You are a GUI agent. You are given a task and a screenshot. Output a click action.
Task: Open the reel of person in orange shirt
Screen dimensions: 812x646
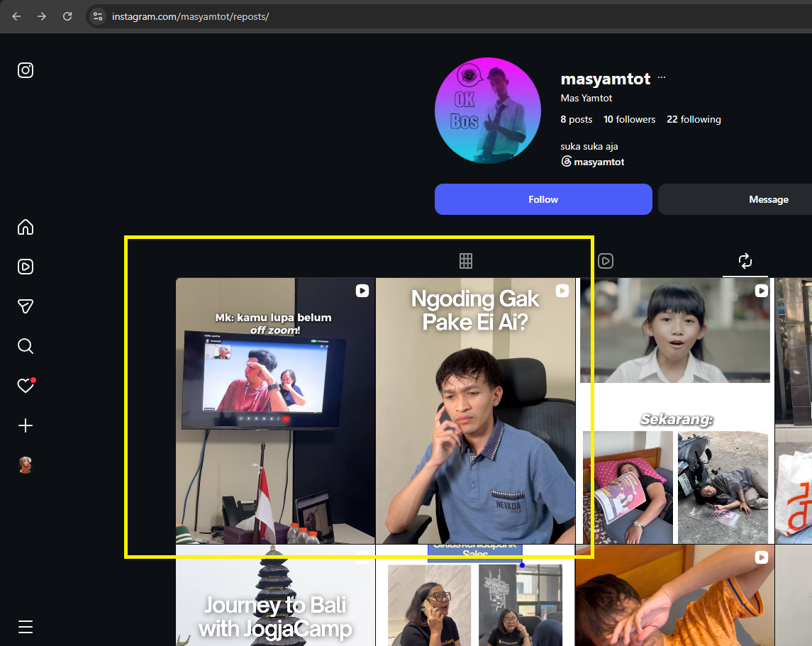tap(675, 595)
